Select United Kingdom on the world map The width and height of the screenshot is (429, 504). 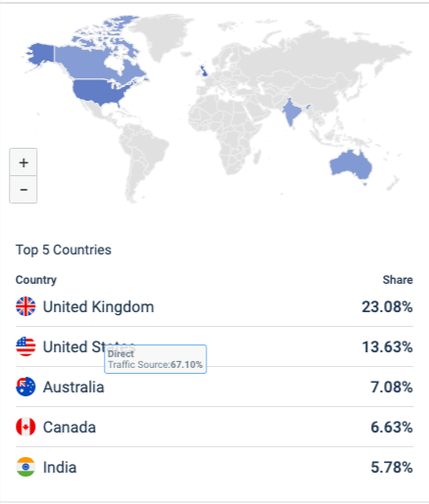tap(203, 70)
